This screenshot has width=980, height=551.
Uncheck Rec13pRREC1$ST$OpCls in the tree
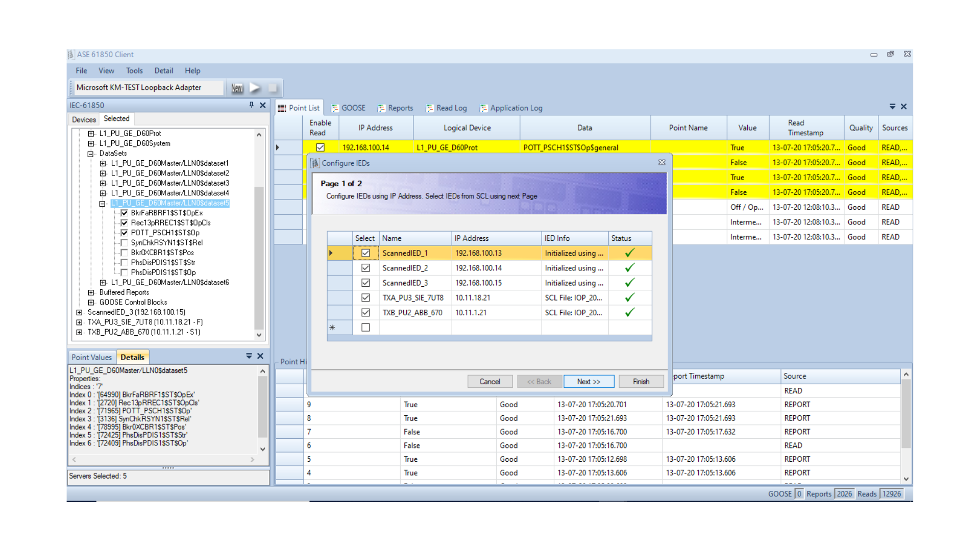124,223
